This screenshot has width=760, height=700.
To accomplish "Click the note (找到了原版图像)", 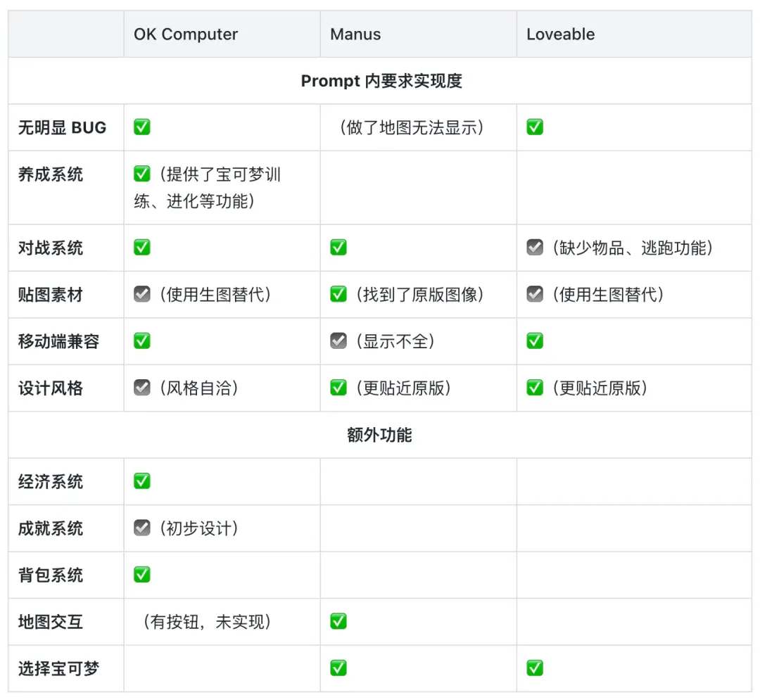I will click(x=419, y=294).
